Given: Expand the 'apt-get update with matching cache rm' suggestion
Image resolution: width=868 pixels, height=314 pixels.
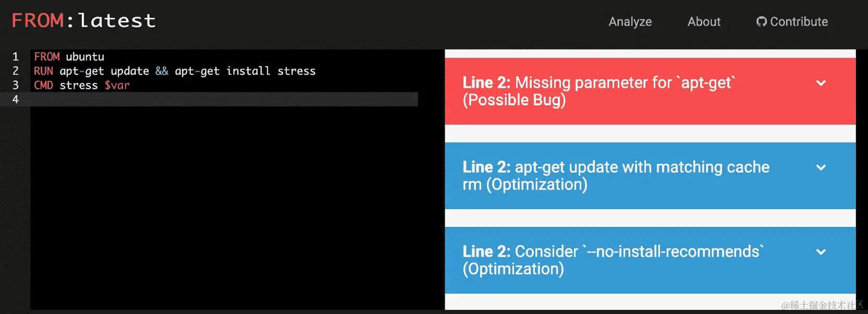Looking at the screenshot, I should 821,168.
